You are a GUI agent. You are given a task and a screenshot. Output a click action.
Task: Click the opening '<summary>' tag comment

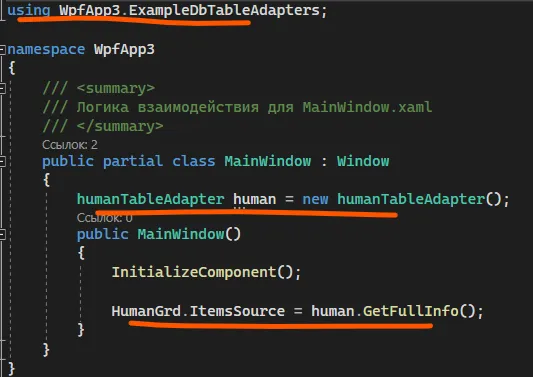[116, 89]
